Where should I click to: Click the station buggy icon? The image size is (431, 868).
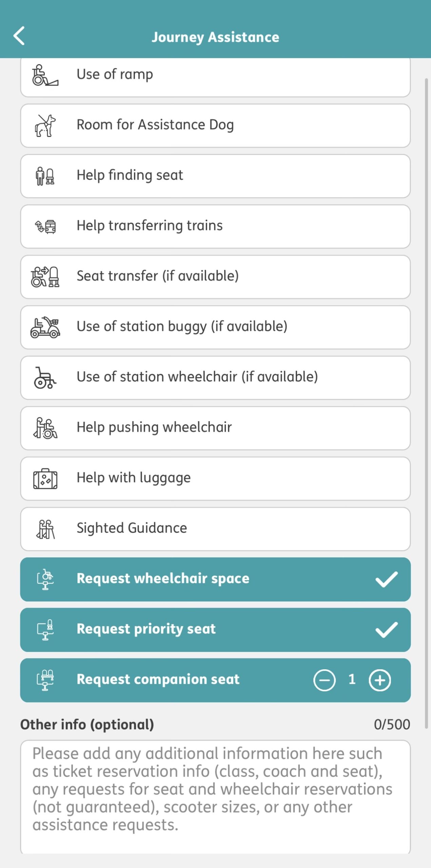pyautogui.click(x=46, y=327)
